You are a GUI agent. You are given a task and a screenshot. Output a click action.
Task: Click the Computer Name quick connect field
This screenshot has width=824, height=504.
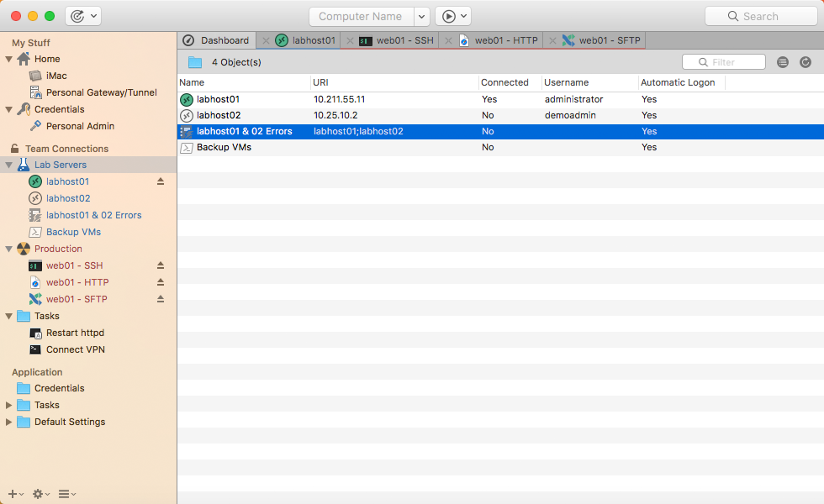(362, 16)
